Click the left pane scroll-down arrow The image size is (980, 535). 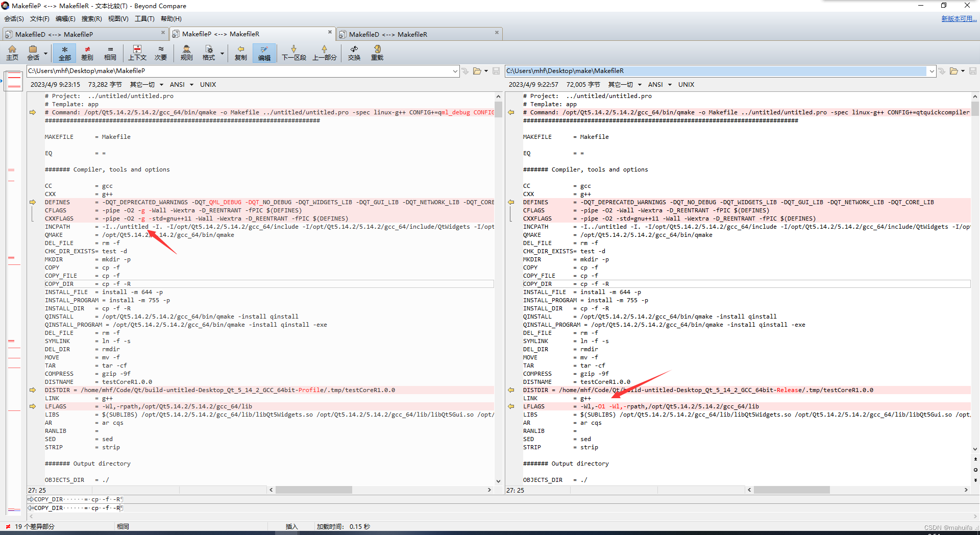coord(498,481)
